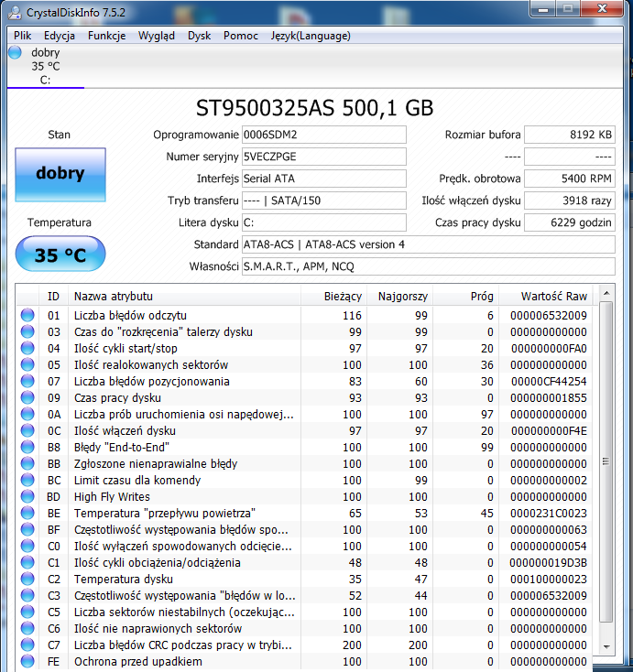Click status orb for BC Limit czasu dla komendy
The image size is (633, 672).
pos(27,481)
